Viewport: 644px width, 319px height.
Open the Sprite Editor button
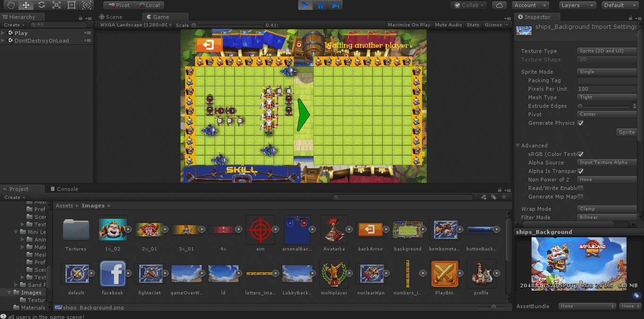coord(627,132)
